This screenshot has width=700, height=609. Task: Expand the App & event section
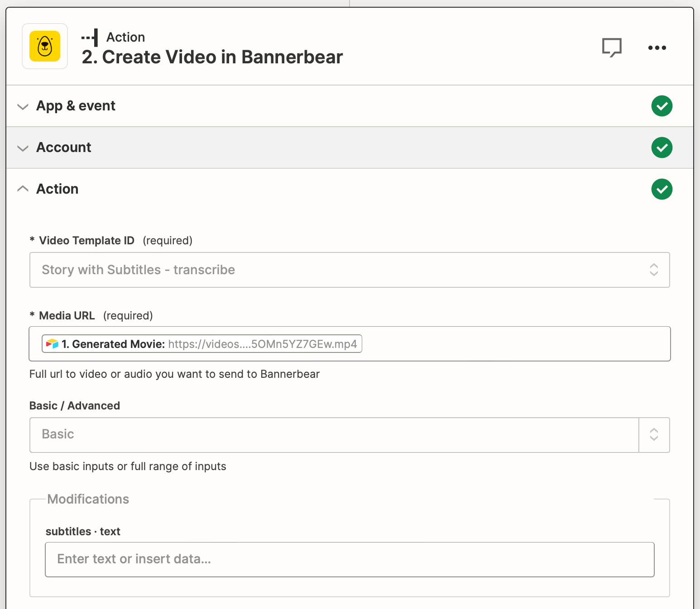(23, 106)
